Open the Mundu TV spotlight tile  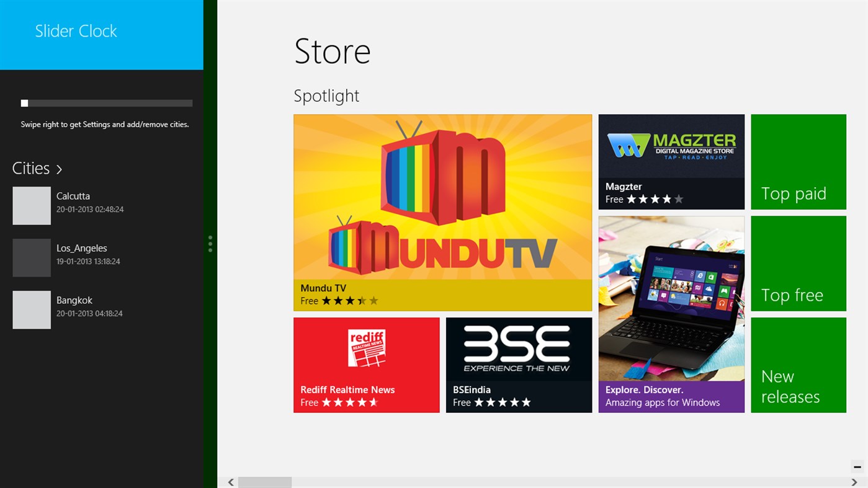[x=442, y=213]
